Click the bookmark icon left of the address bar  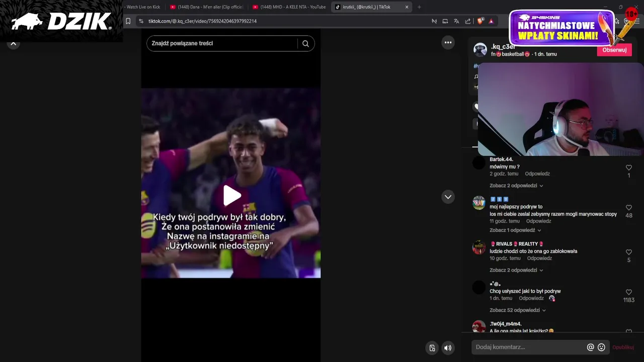click(x=128, y=21)
